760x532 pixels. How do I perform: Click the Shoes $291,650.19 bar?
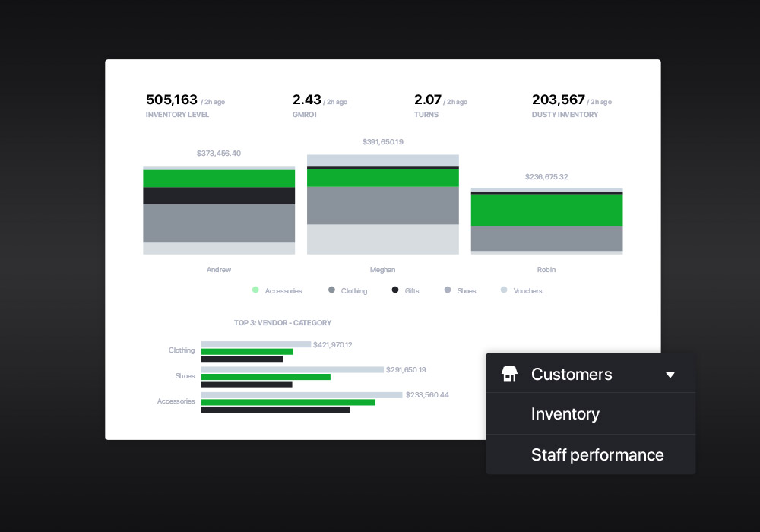click(x=293, y=369)
